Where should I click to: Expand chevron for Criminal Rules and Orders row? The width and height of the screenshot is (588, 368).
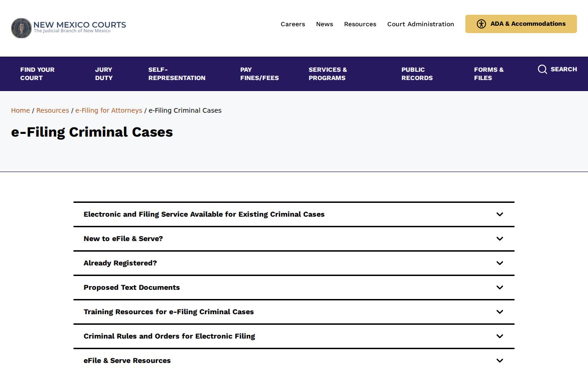[x=500, y=336]
